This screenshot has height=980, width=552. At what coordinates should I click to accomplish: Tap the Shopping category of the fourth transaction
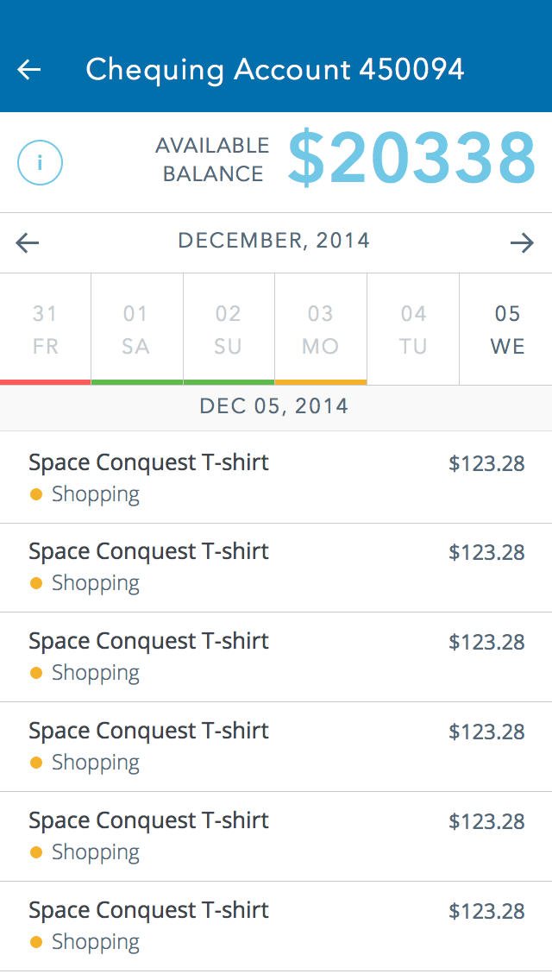click(x=96, y=763)
